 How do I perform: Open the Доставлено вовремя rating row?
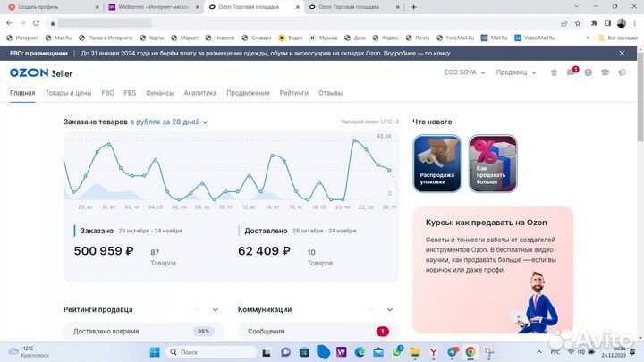pyautogui.click(x=144, y=332)
